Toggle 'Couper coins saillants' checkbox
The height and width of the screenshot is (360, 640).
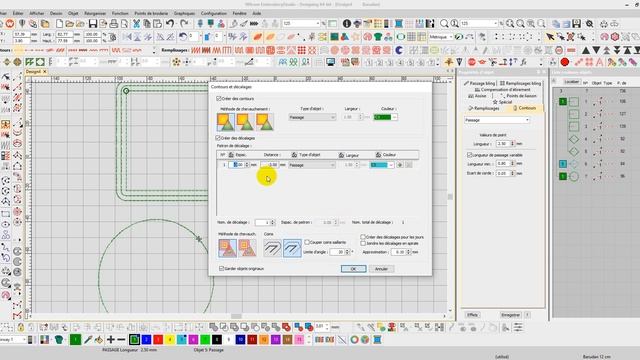click(307, 242)
